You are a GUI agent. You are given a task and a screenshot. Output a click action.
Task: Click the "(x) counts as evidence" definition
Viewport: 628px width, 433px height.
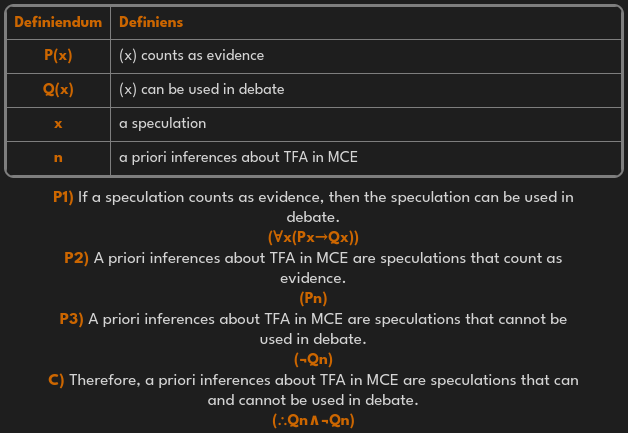(x=191, y=55)
